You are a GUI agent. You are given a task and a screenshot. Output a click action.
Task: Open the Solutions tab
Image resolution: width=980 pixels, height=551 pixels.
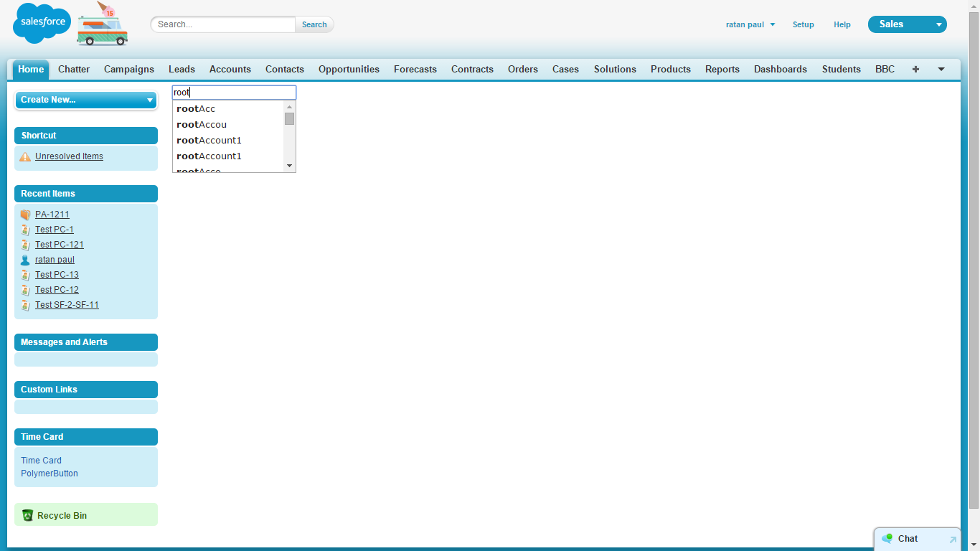click(x=615, y=70)
